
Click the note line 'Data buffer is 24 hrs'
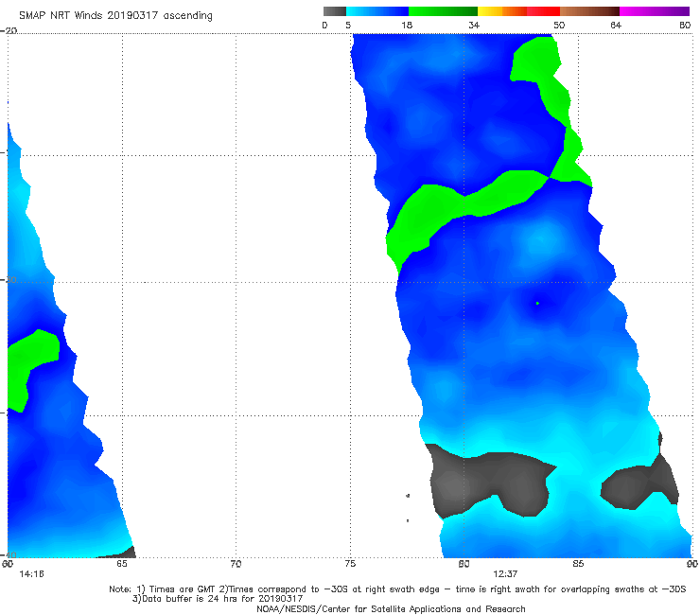point(218,599)
